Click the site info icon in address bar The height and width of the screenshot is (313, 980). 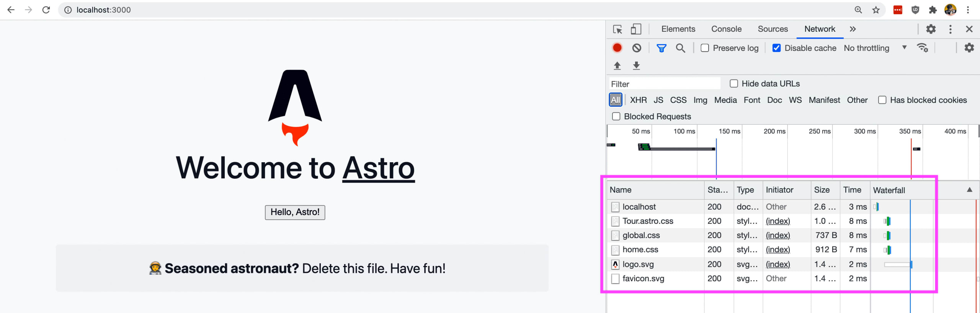click(x=68, y=10)
